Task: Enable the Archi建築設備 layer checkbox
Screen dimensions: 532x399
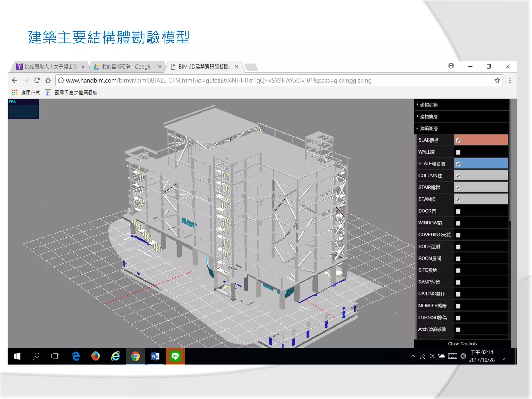Action: 458,330
